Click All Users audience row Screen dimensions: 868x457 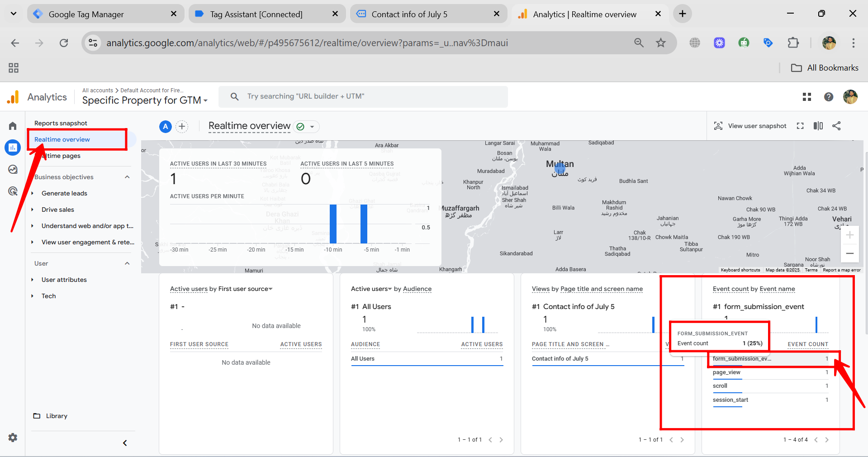tap(427, 359)
